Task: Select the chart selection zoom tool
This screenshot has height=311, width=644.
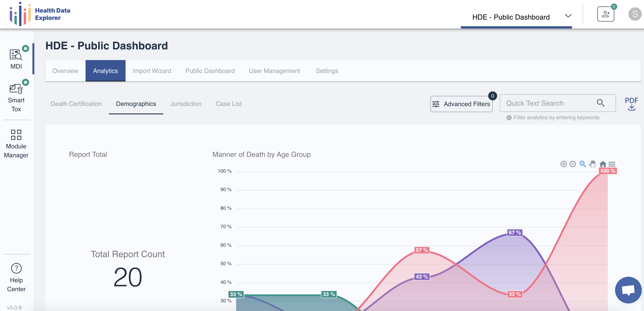Action: 583,164
